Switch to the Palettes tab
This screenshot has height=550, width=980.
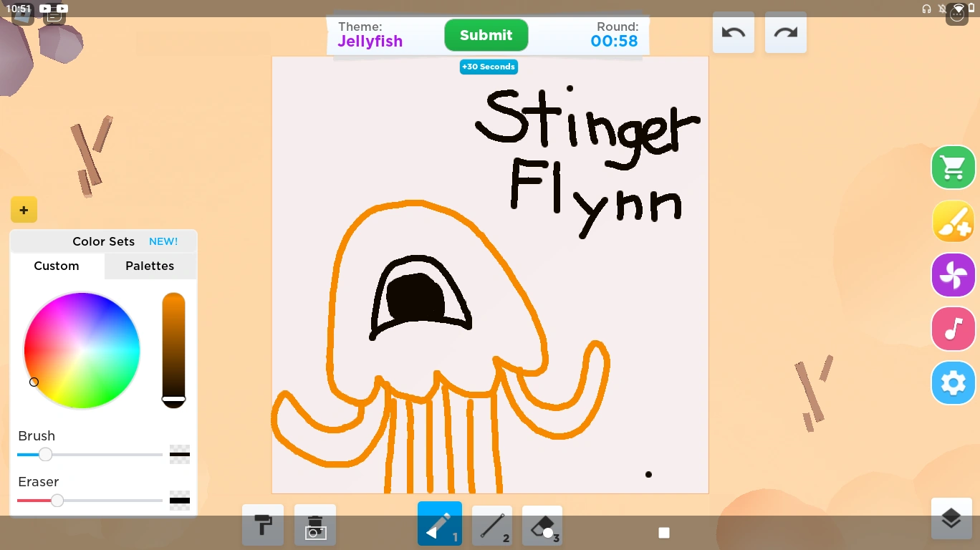tap(150, 266)
